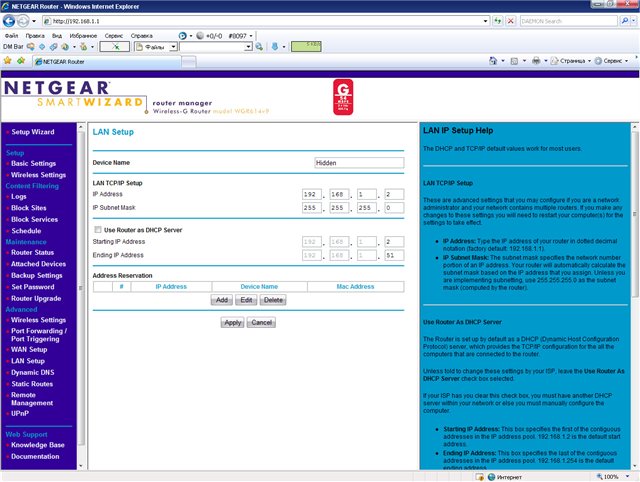Open the Справка menu
This screenshot has width=640, height=482.
tap(142, 36)
